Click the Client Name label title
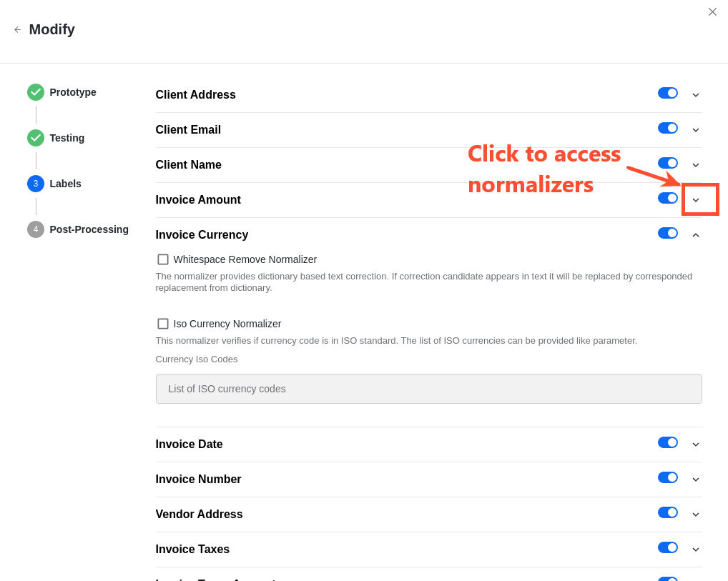Image resolution: width=728 pixels, height=581 pixels. [x=189, y=165]
